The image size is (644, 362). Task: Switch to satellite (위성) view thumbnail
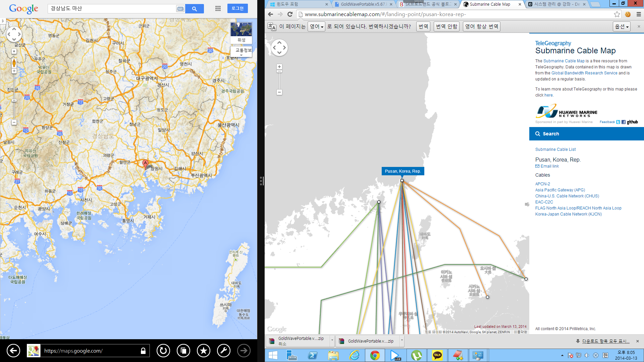pos(241,33)
